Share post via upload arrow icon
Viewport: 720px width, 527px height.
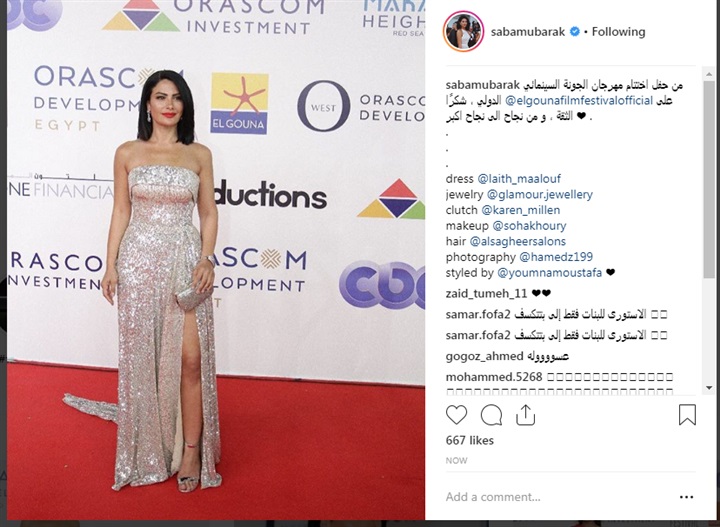[x=525, y=415]
